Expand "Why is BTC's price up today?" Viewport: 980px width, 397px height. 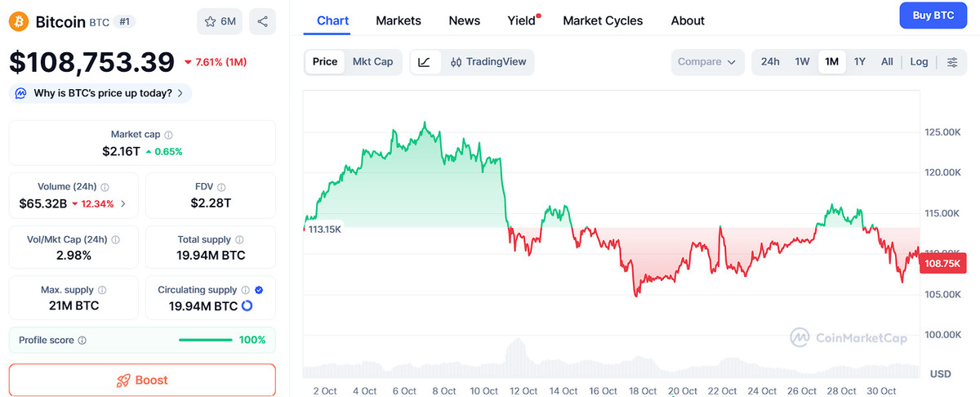(100, 93)
